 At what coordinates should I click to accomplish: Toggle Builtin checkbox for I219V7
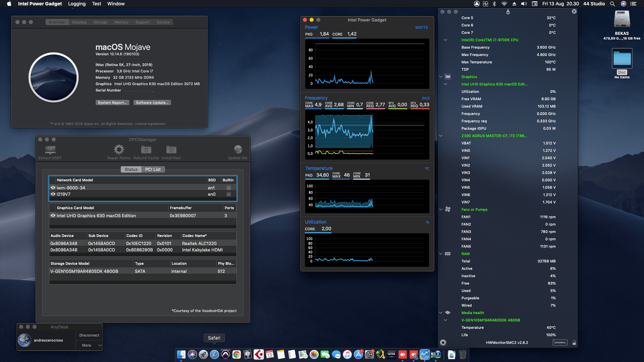point(229,194)
